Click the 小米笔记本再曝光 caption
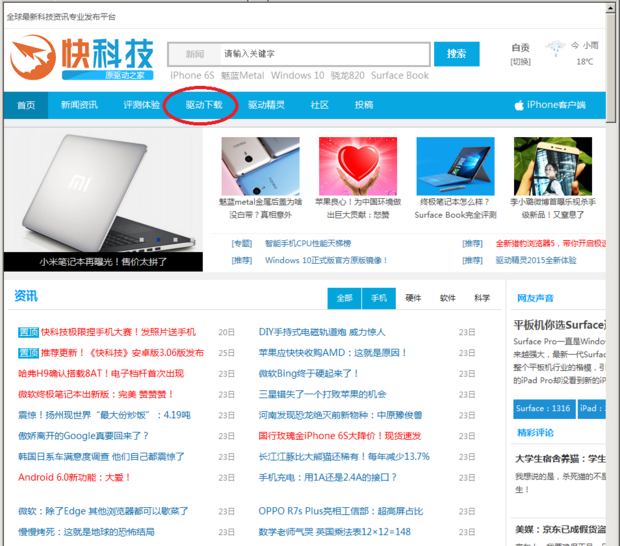This screenshot has height=546, width=620. click(x=103, y=262)
